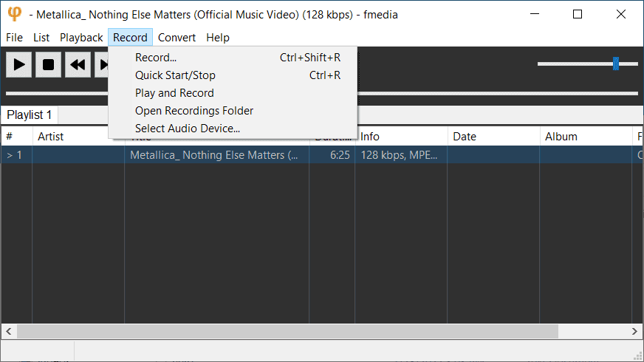644x362 pixels.
Task: Click the left arrow of horizontal scrollbar
Action: coord(9,331)
